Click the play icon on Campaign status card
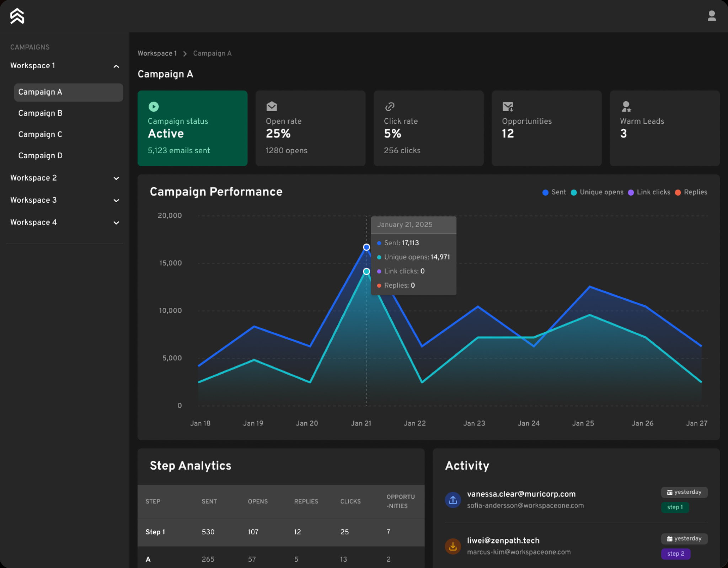 [x=154, y=106]
